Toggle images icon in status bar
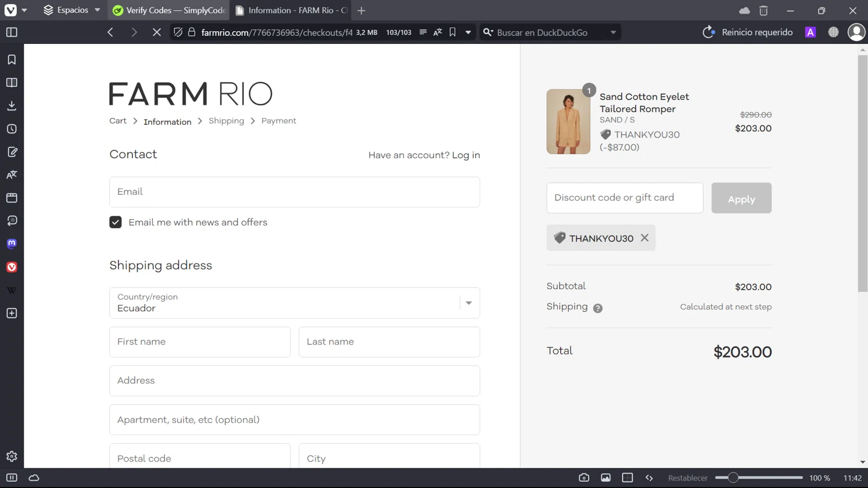Screen dimensions: 868x488 606,478
